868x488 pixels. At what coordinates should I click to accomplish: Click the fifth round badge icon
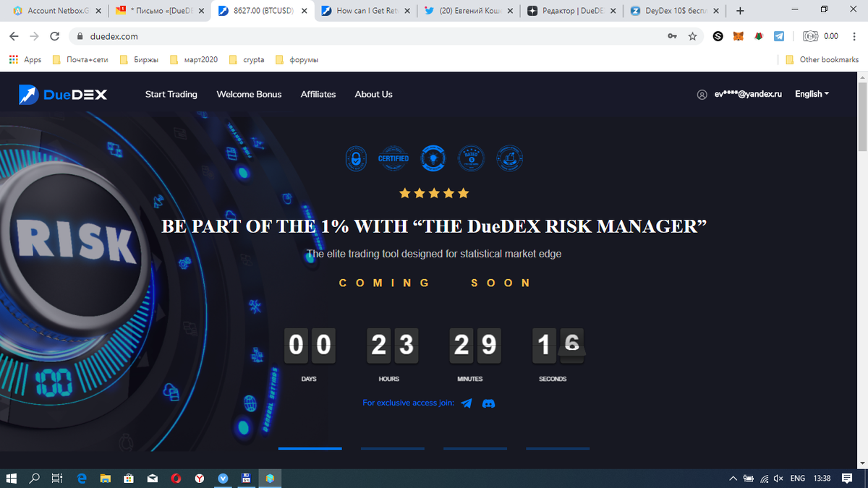click(511, 158)
